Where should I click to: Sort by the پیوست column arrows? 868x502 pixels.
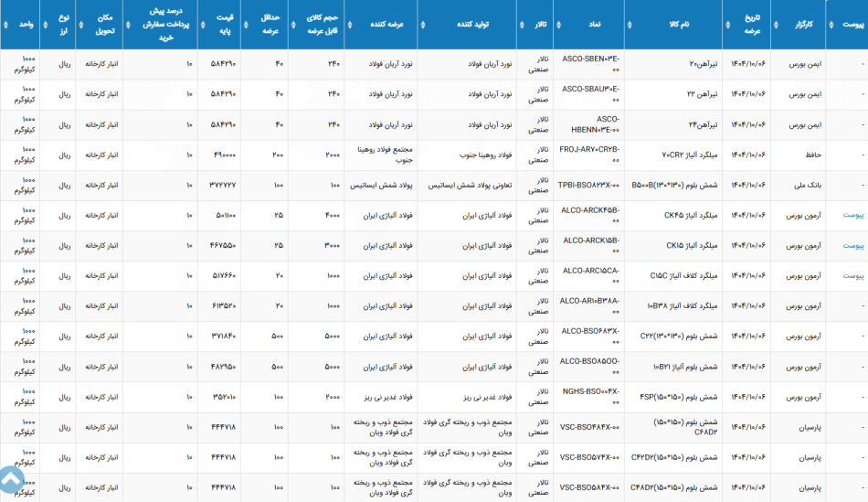(x=831, y=25)
